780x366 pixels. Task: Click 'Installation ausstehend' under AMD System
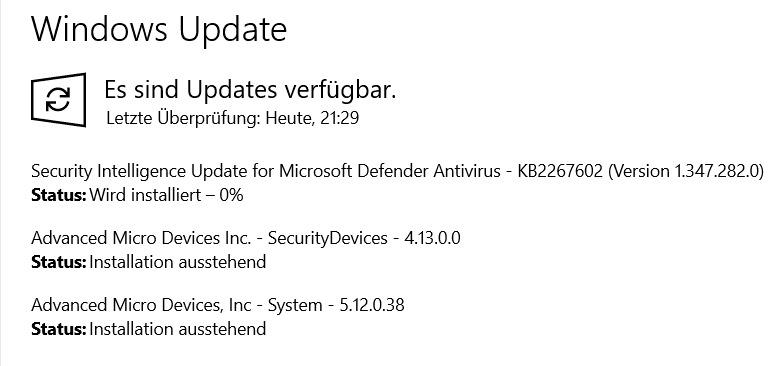178,329
